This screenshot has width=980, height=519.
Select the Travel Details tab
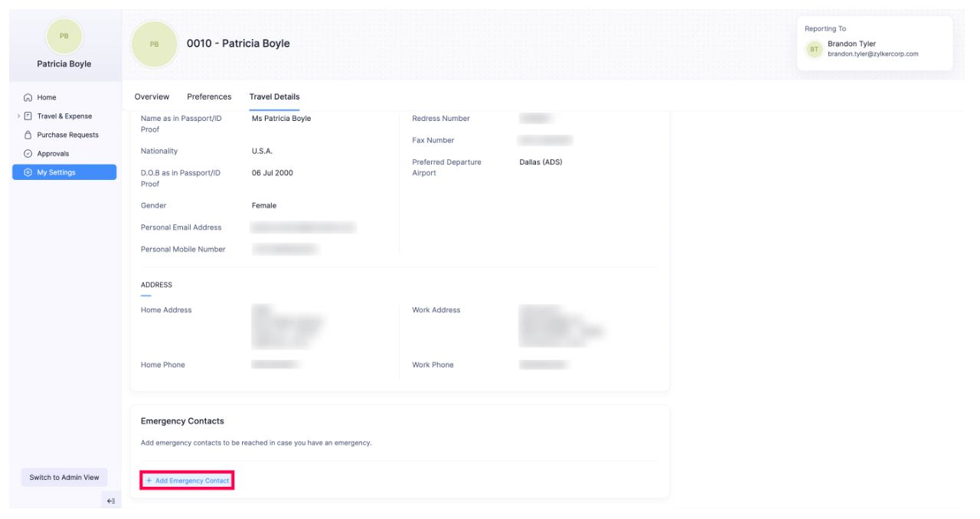click(274, 96)
